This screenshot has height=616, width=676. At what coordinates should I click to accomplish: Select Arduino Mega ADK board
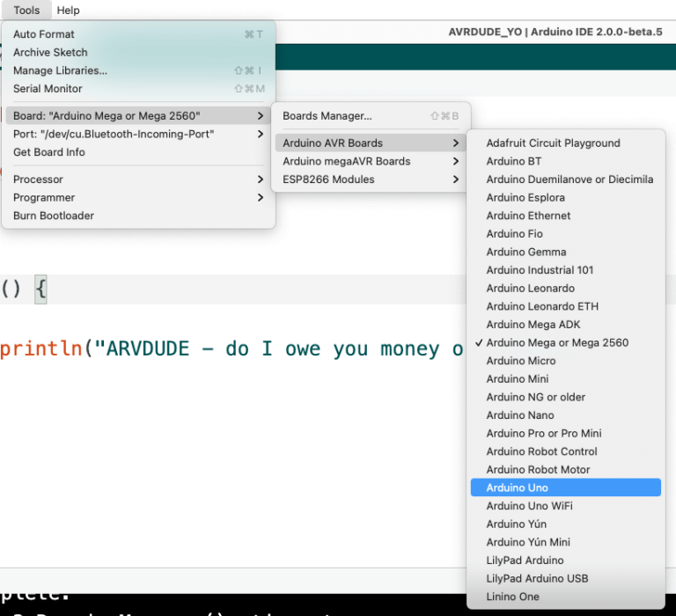[566, 324]
